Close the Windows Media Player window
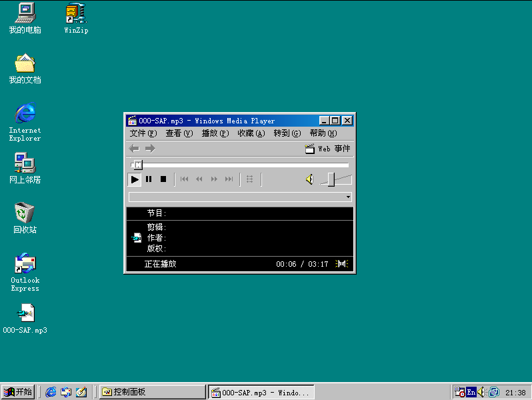 pyautogui.click(x=347, y=121)
